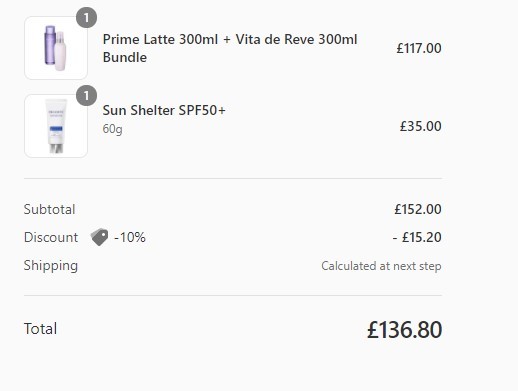Screen dimensions: 518x391
Task: Click the quantity badge on the Prime Latte bundle
Action: tap(87, 18)
